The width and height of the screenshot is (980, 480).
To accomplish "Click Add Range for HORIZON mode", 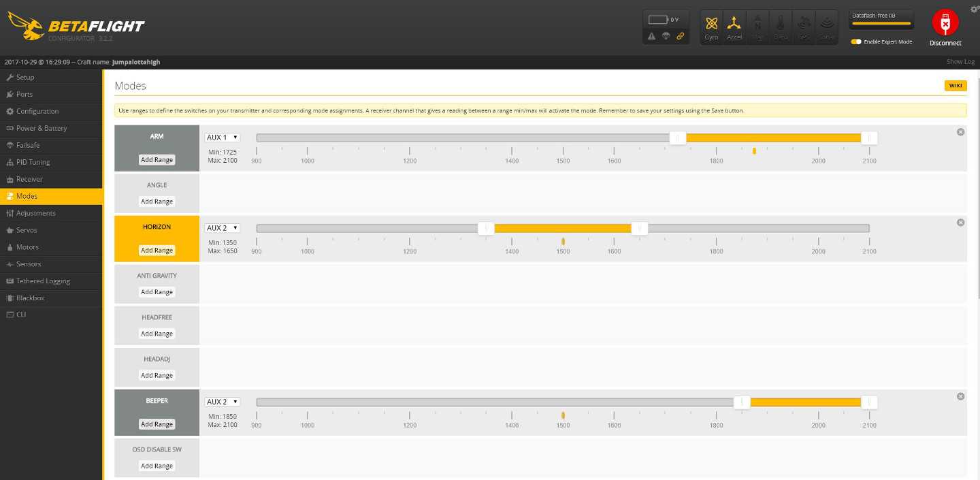I will 157,251.
